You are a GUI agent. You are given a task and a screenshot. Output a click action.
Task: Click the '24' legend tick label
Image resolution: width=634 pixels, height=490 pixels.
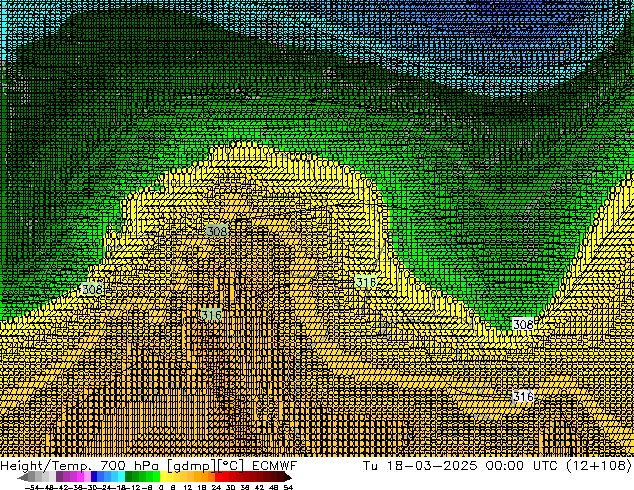(216, 487)
